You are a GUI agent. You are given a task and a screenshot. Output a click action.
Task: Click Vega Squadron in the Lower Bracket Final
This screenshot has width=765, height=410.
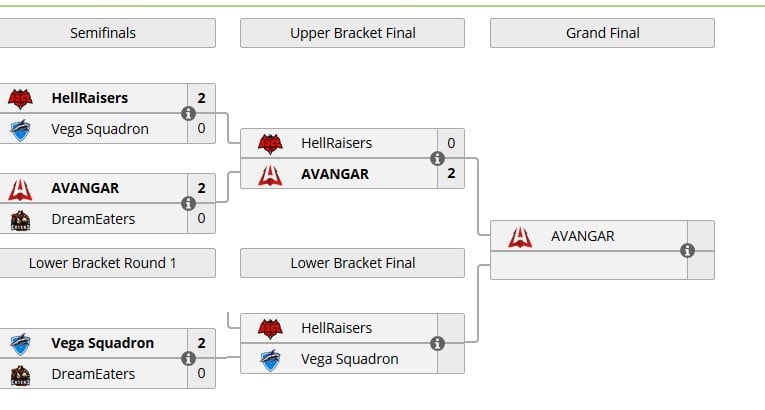pyautogui.click(x=349, y=359)
